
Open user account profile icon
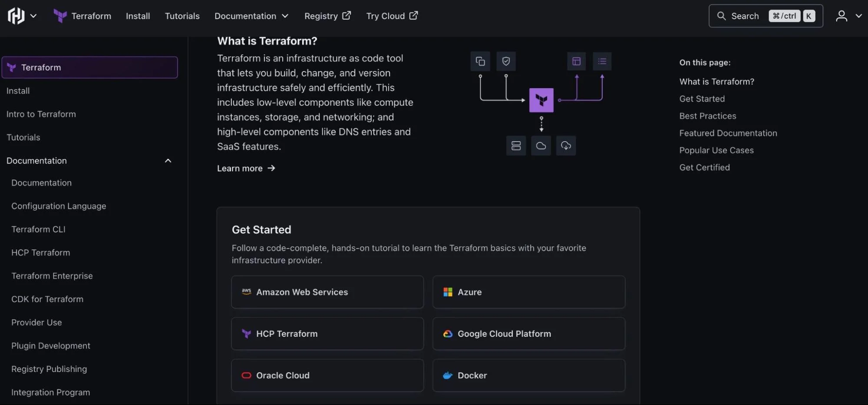[842, 16]
